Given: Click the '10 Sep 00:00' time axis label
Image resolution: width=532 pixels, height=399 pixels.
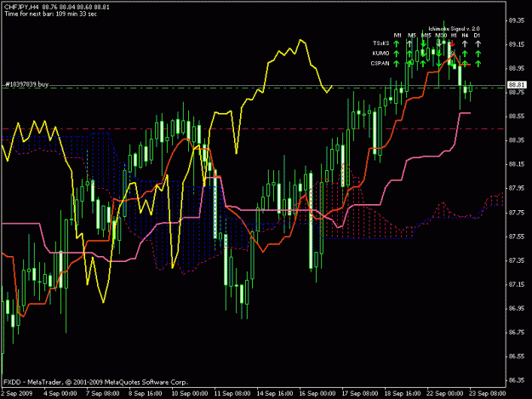Looking at the screenshot, I should (x=190, y=394).
